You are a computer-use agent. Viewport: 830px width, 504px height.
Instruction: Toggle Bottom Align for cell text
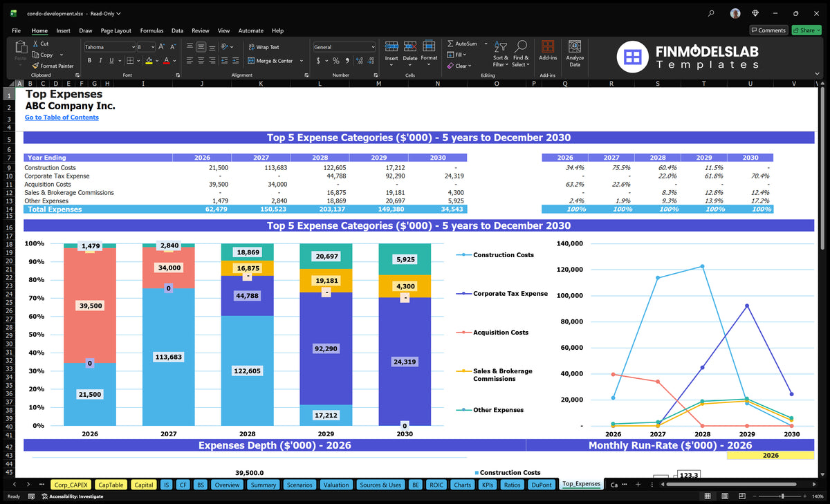(212, 47)
